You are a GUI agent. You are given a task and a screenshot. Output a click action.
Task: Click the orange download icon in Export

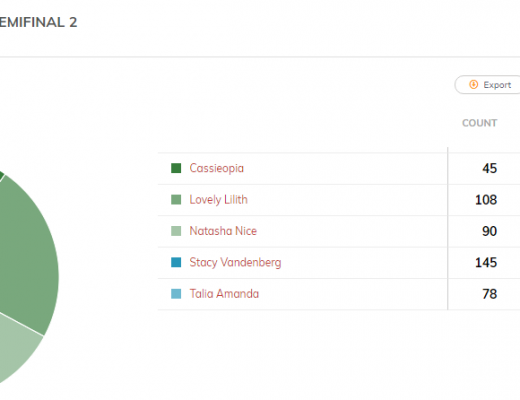tap(473, 85)
